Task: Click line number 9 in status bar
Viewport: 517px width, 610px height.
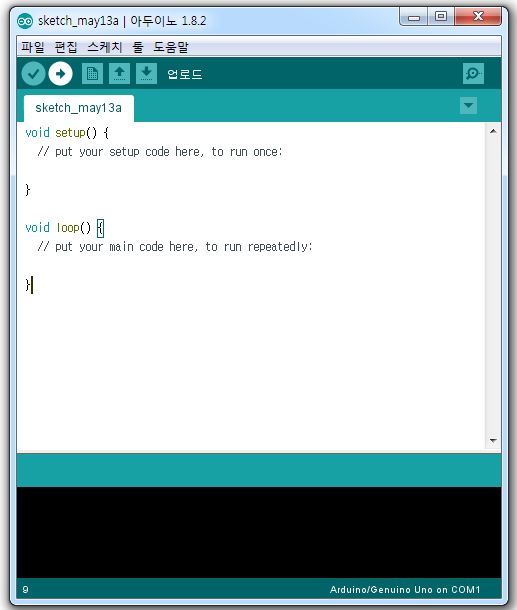Action: click(25, 589)
